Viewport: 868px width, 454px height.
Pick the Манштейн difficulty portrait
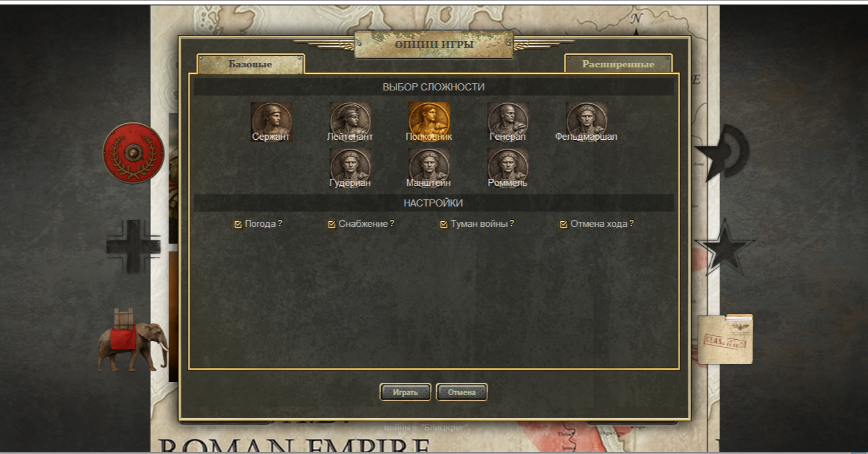click(x=429, y=166)
